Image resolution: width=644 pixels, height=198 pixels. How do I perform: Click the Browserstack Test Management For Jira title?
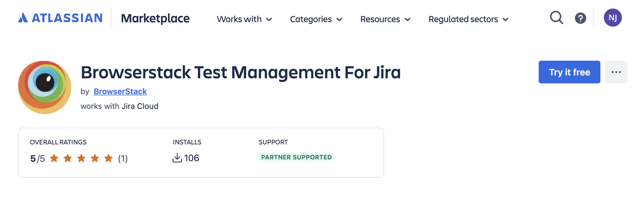click(x=241, y=72)
